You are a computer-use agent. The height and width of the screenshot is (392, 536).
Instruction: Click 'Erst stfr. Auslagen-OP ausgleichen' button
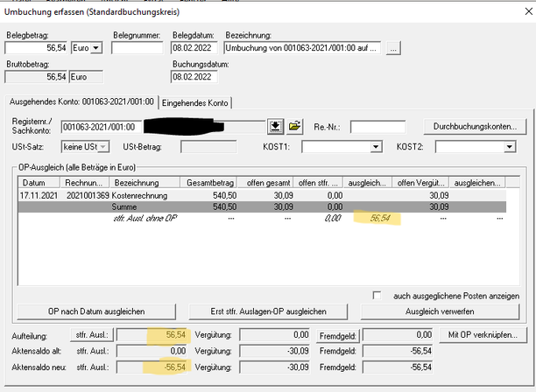tap(268, 311)
